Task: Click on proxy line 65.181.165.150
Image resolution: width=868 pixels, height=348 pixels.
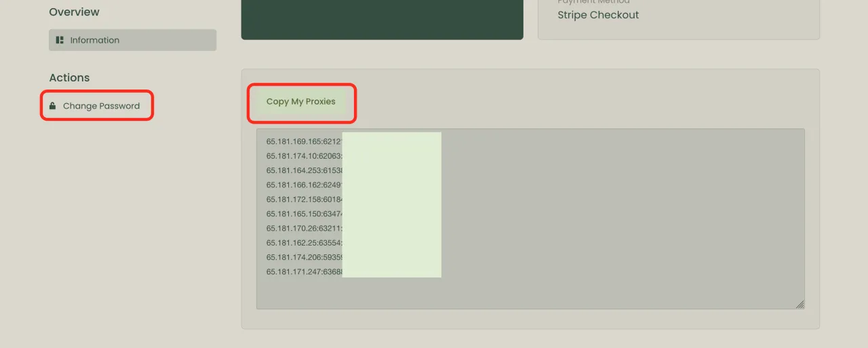Action: click(303, 214)
